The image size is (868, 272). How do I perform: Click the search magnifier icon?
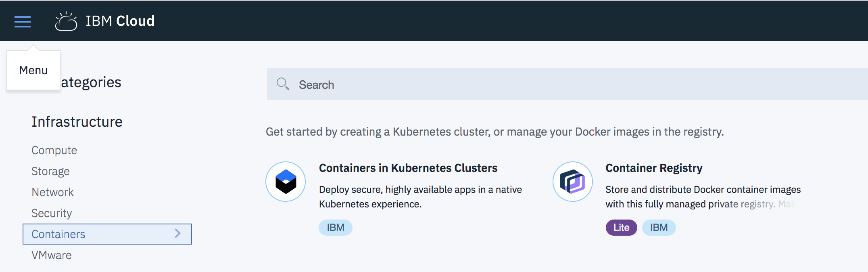(283, 84)
